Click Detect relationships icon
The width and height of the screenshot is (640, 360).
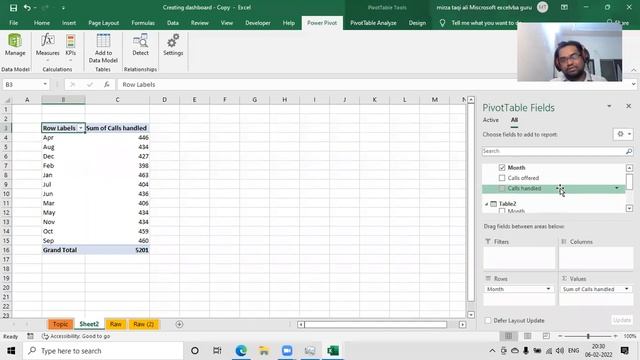(x=140, y=45)
